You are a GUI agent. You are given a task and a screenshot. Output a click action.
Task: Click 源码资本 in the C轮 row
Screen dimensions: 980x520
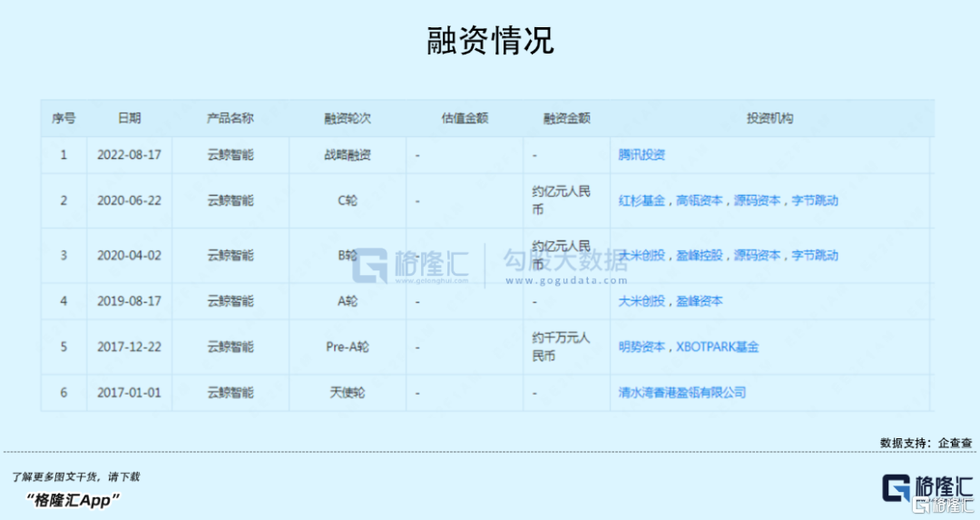click(x=757, y=201)
